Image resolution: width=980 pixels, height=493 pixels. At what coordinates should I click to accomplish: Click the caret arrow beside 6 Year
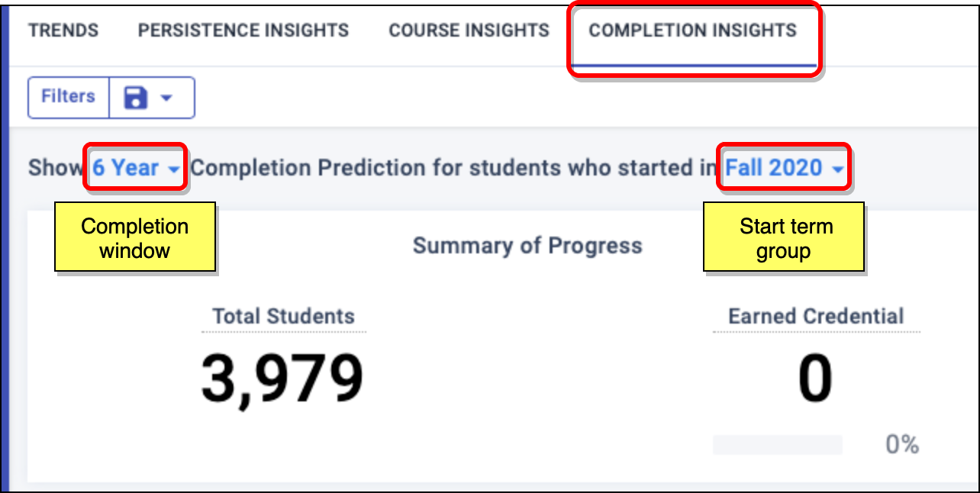pyautogui.click(x=176, y=169)
